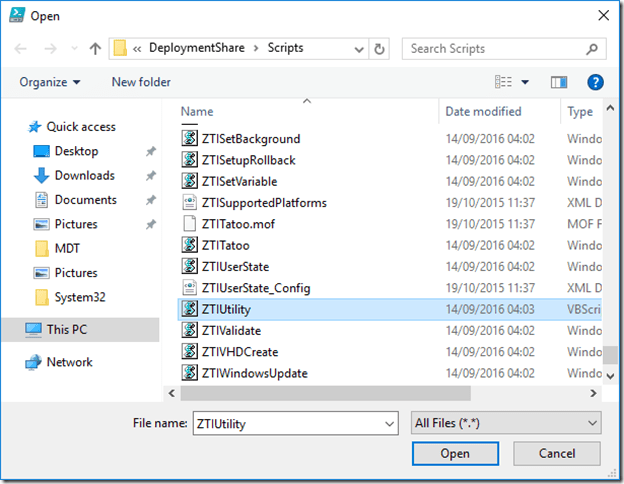Click the Forward navigation arrow

click(50, 49)
